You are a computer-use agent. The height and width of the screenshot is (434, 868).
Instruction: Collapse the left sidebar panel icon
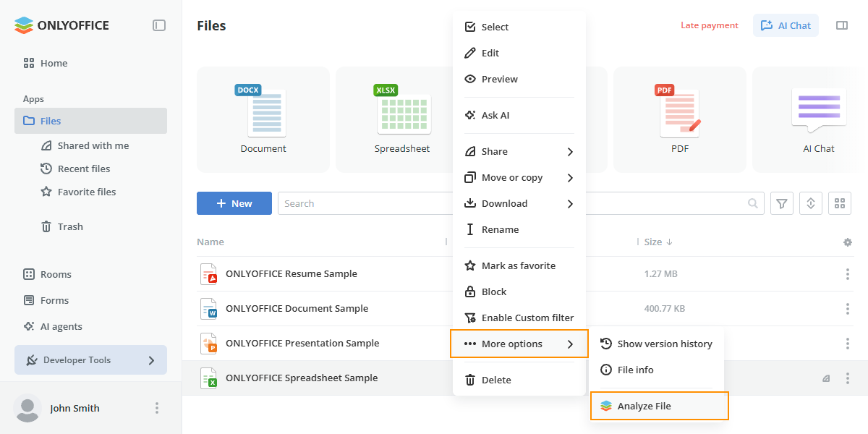coord(159,25)
